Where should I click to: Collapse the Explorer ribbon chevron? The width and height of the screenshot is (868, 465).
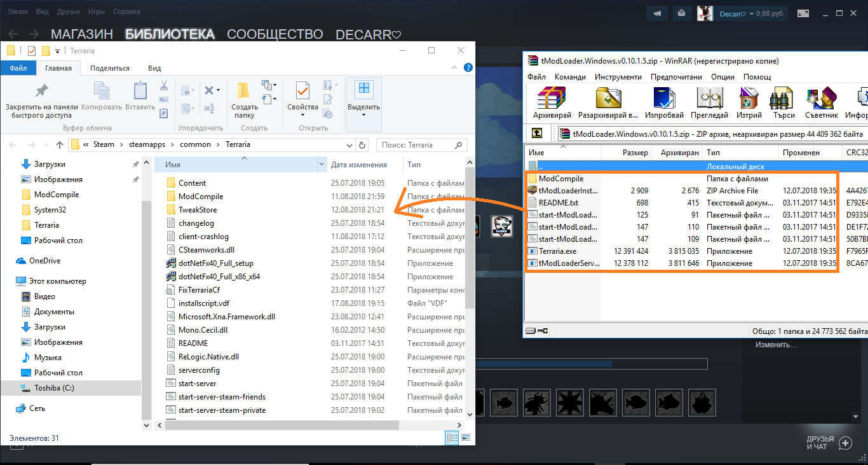454,68
